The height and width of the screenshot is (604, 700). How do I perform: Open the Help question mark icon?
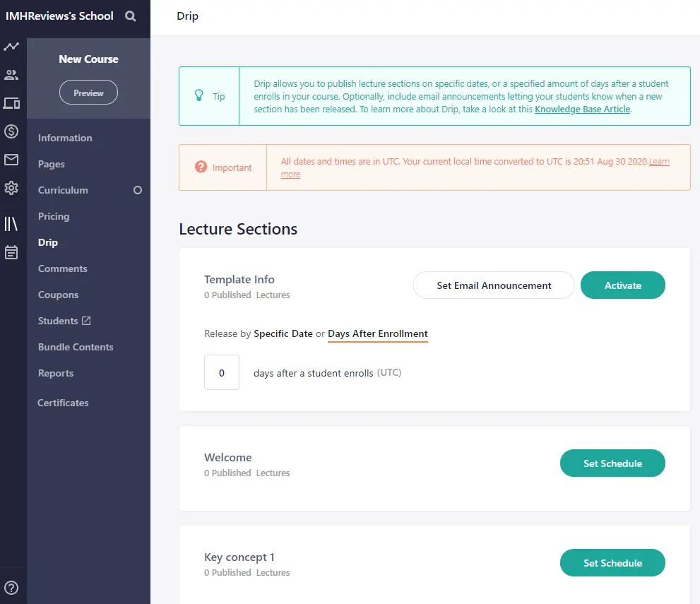coord(11,587)
